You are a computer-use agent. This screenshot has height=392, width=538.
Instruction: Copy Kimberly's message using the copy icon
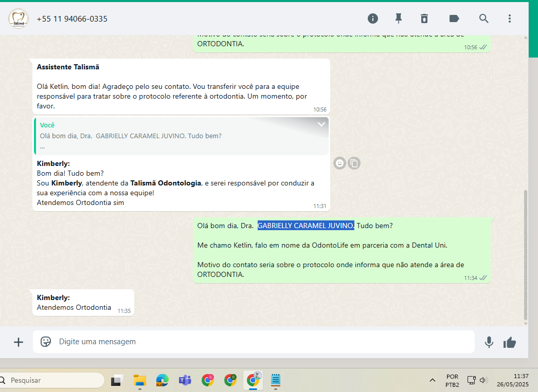pyautogui.click(x=354, y=163)
